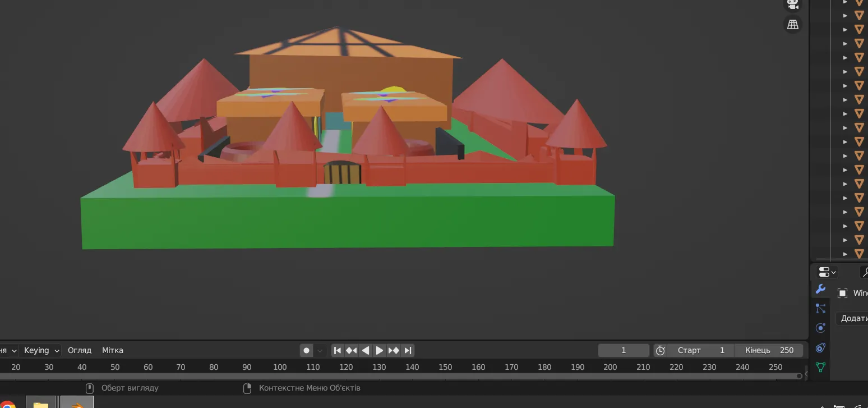Image resolution: width=868 pixels, height=408 pixels.
Task: Open the Physics properties tab
Action: point(820,328)
